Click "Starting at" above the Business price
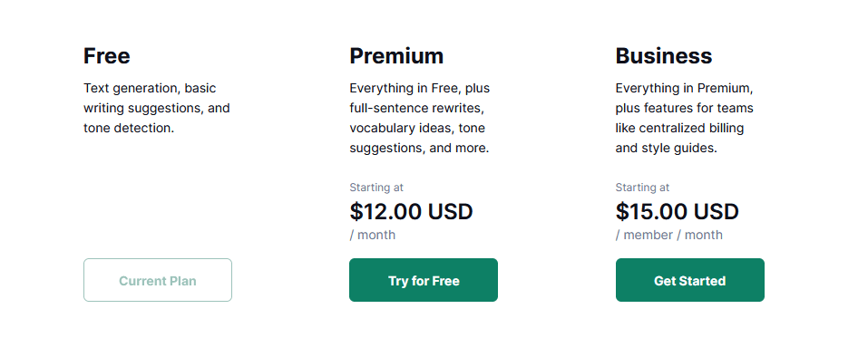 pyautogui.click(x=643, y=188)
